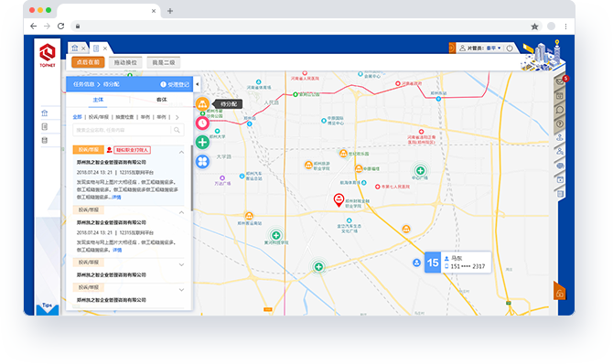Click the red map pin marker

click(x=339, y=199)
